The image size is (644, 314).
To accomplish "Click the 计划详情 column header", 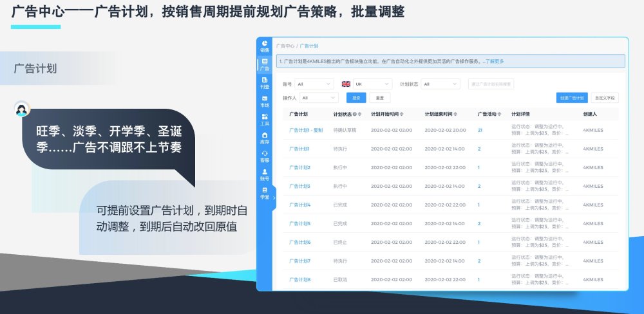I will click(520, 114).
